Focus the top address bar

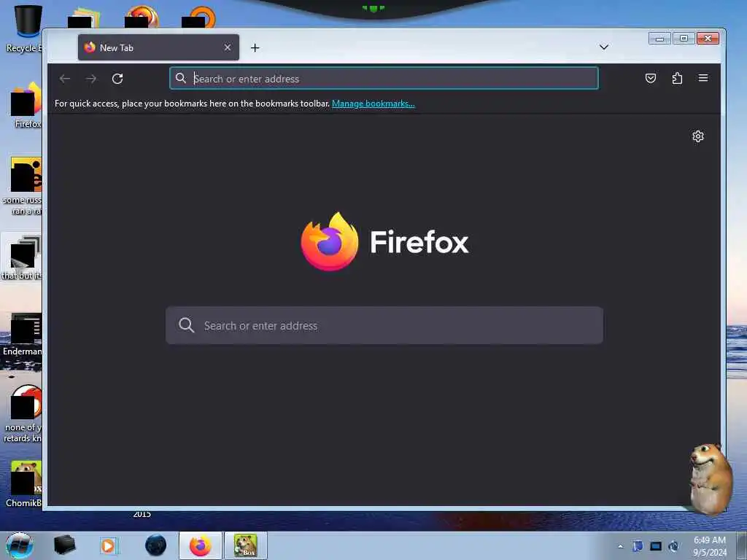[x=384, y=79]
